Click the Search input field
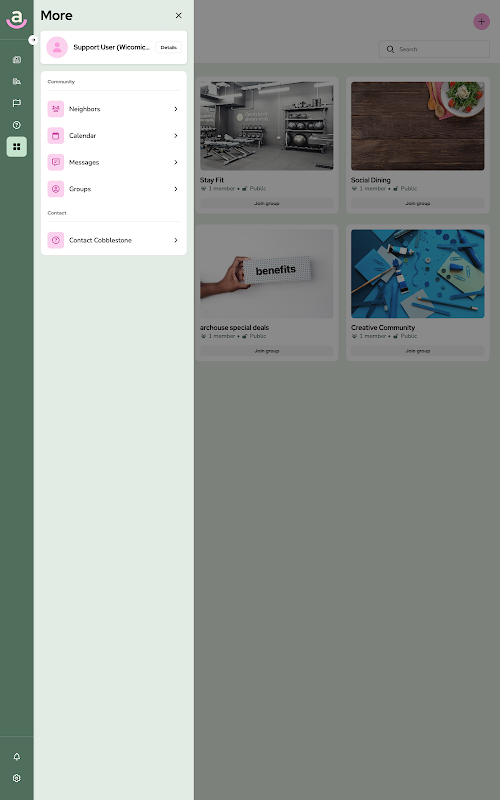This screenshot has height=800, width=500. pyautogui.click(x=434, y=49)
